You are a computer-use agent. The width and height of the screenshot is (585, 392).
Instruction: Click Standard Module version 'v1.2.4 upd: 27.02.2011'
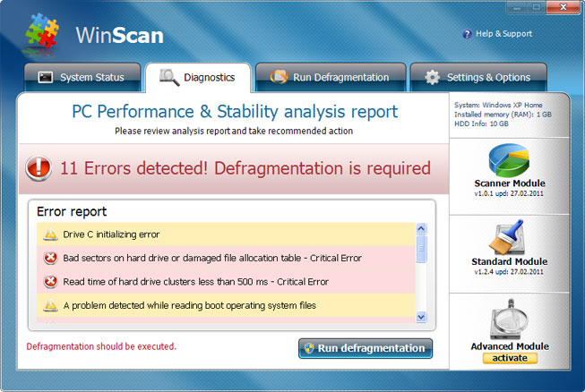click(509, 272)
